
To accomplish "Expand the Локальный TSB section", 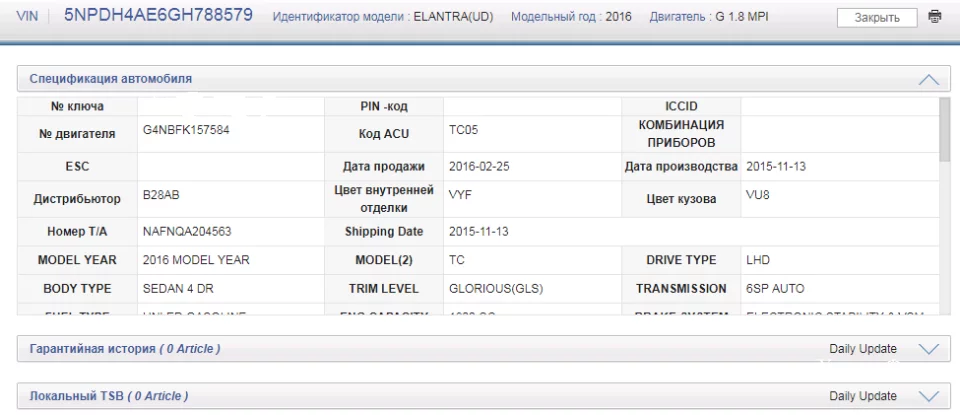I will (x=929, y=396).
